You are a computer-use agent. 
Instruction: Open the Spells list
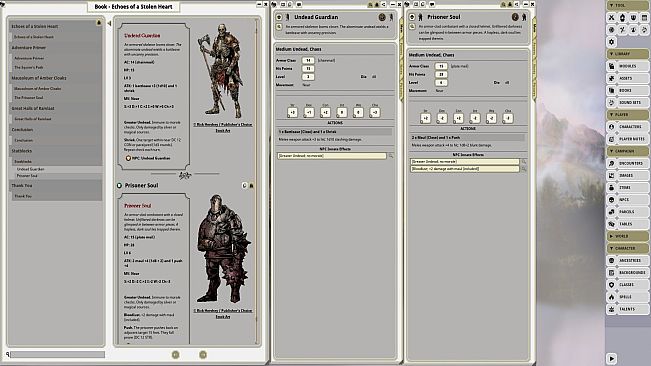pyautogui.click(x=627, y=297)
